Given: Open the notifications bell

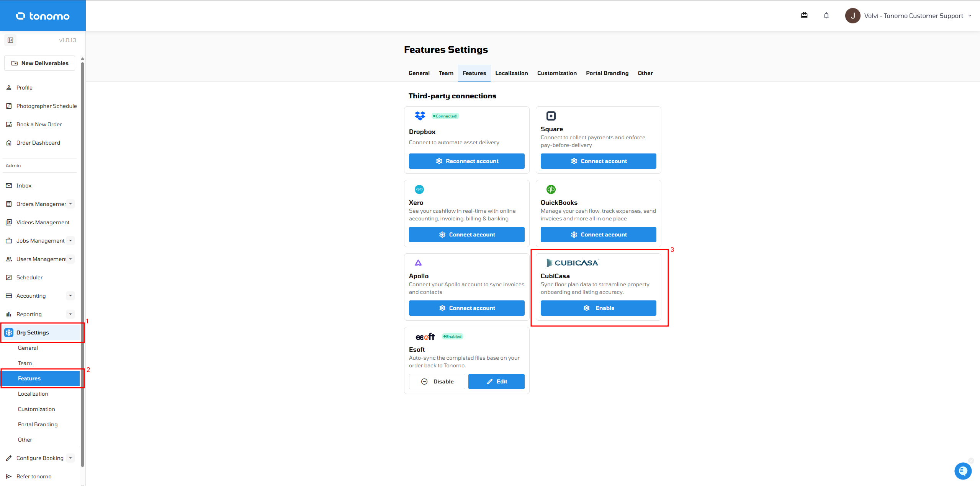Looking at the screenshot, I should coord(826,16).
